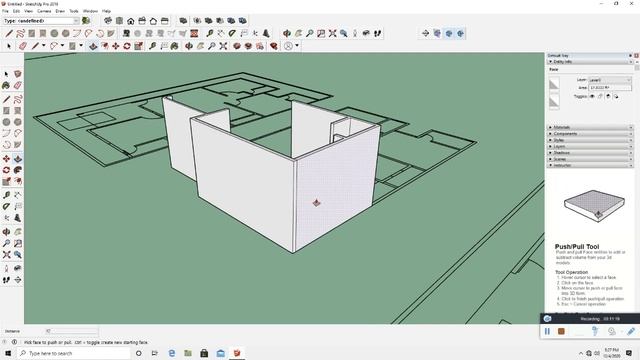Expand the Materials panel
The image size is (640, 360).
[590, 127]
